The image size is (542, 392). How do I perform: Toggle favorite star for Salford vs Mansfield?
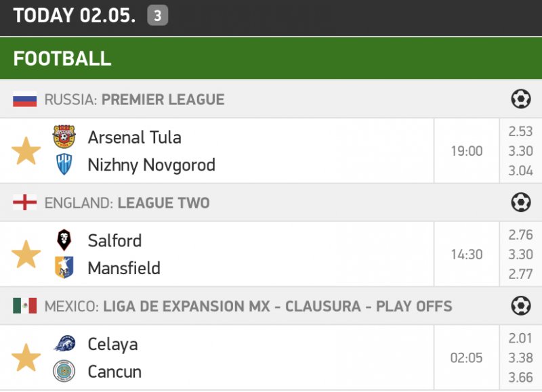click(x=26, y=255)
